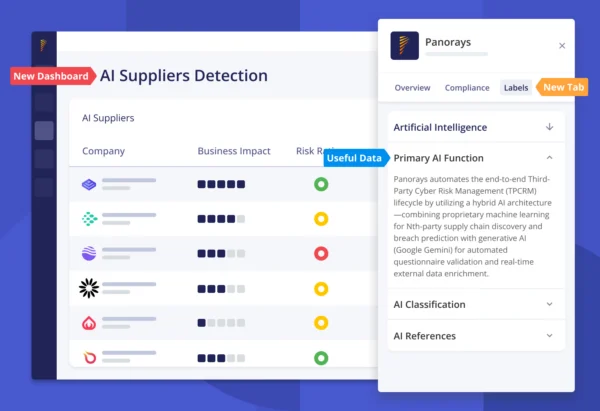The image size is (600, 411).
Task: Open the Overview tab
Action: [412, 88]
